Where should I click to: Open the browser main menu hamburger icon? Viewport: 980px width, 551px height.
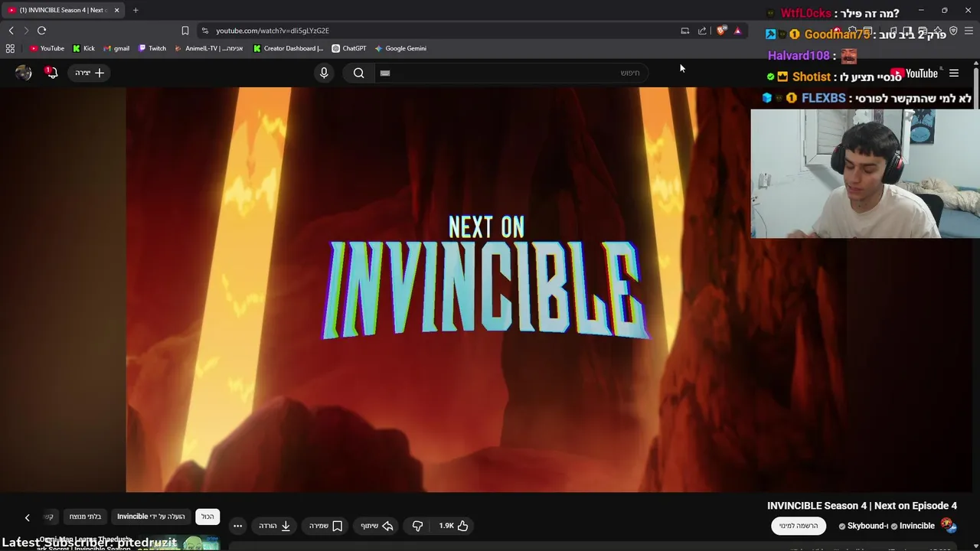pos(969,31)
